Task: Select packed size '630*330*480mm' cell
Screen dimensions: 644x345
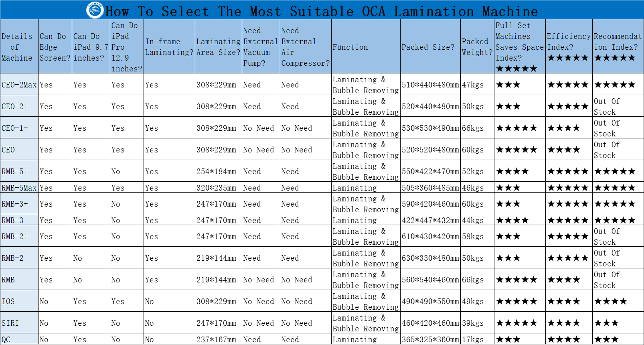Action: 430,258
